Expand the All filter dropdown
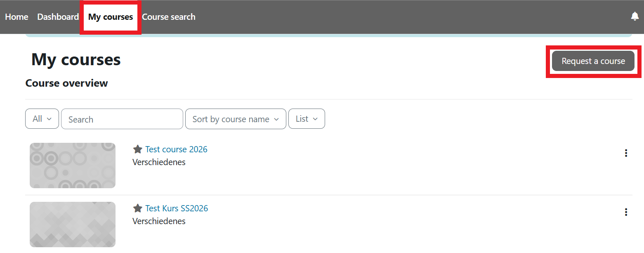The height and width of the screenshot is (253, 644). [42, 119]
